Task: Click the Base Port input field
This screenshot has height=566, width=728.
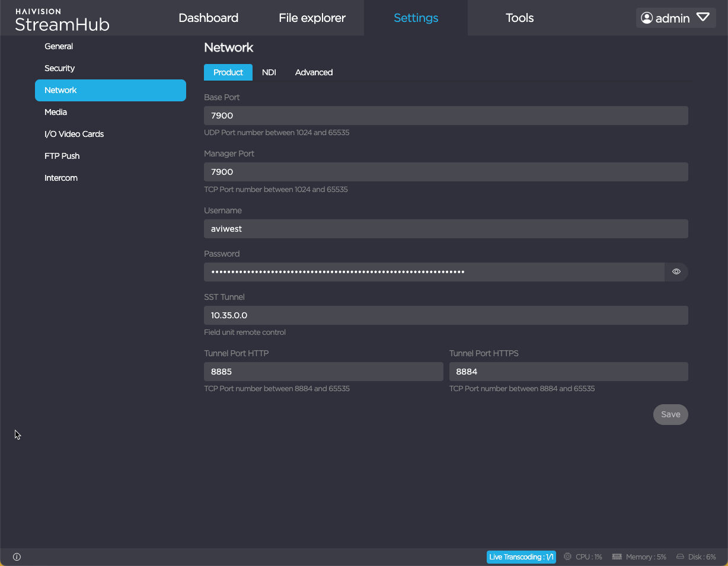Action: tap(446, 116)
